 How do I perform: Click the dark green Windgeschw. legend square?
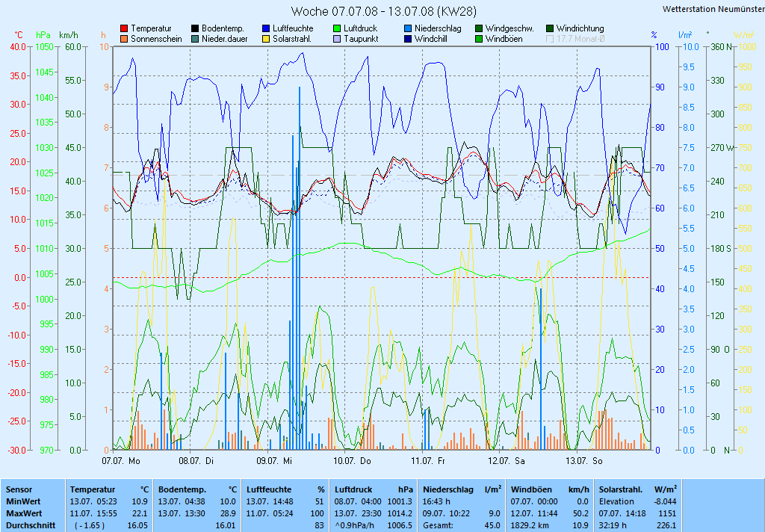[x=479, y=28]
